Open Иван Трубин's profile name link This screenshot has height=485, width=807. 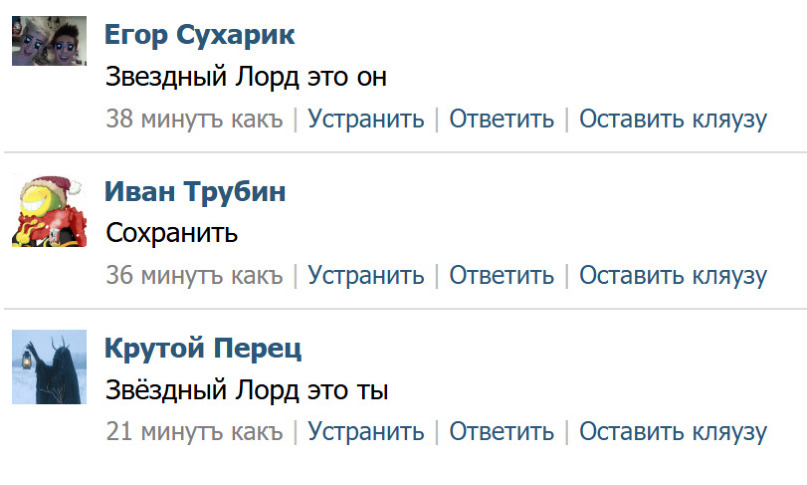coord(195,191)
